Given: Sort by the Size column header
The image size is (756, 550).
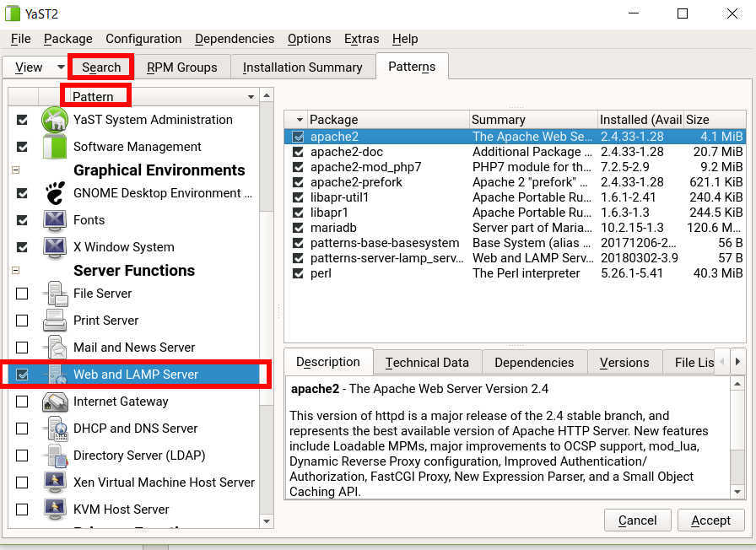Looking at the screenshot, I should pos(715,120).
